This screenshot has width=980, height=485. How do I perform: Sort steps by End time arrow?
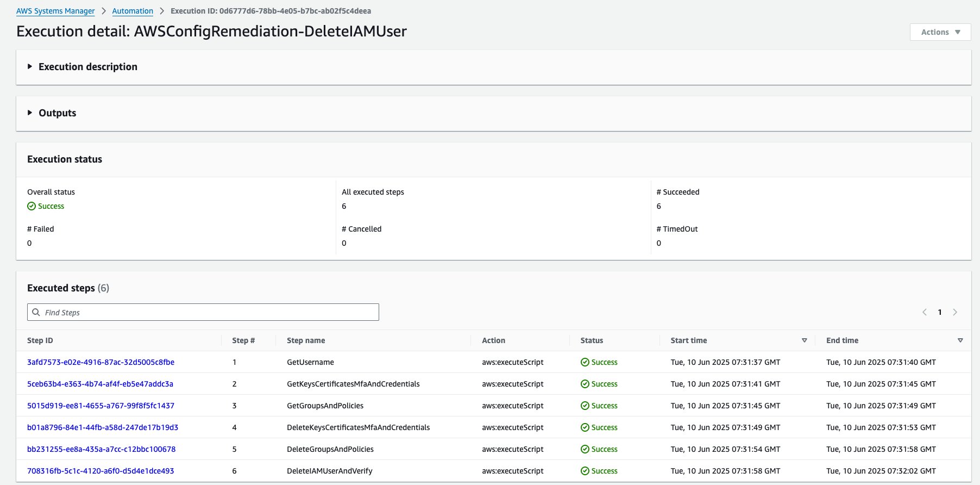click(960, 340)
